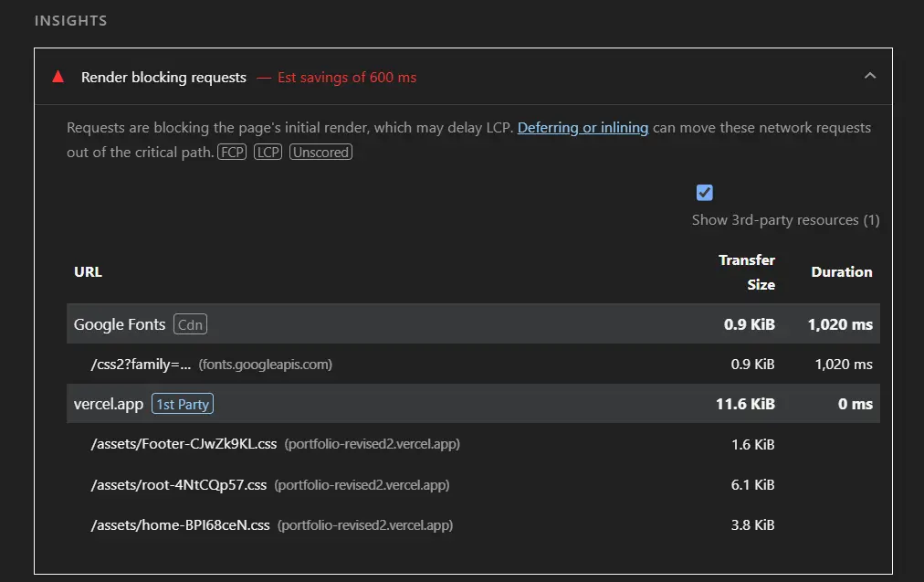Screen dimensions: 924x582
Task: Click the INSIGHTS section heading
Action: (70, 21)
